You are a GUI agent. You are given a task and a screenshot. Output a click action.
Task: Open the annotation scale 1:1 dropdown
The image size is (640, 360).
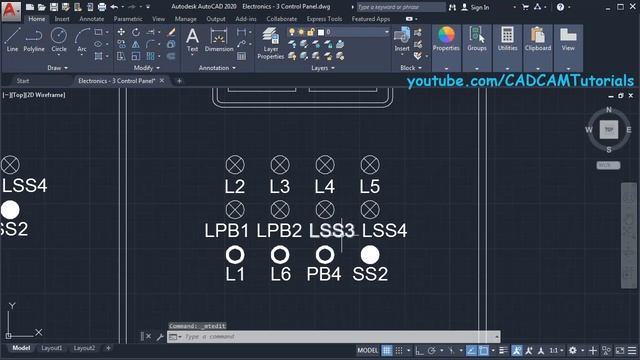coord(556,350)
